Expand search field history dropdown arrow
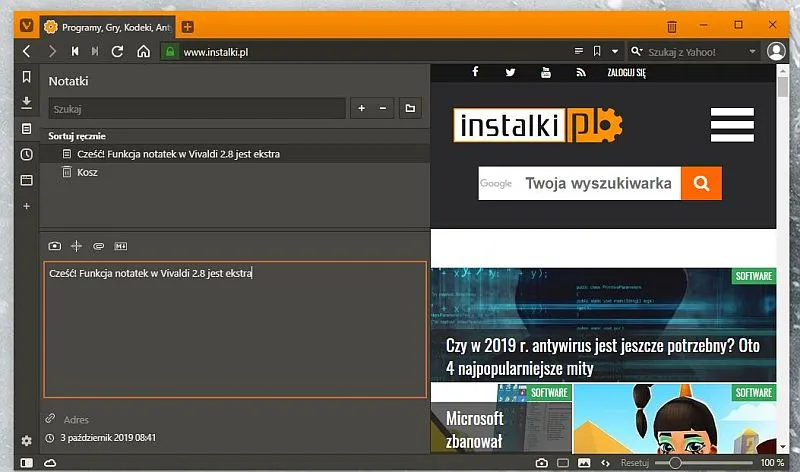This screenshot has width=800, height=472. coord(752,52)
